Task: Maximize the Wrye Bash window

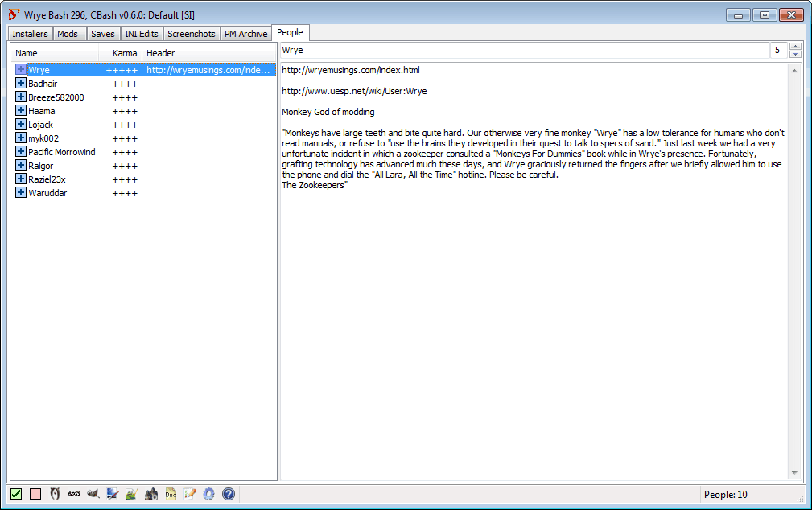Action: pyautogui.click(x=765, y=15)
